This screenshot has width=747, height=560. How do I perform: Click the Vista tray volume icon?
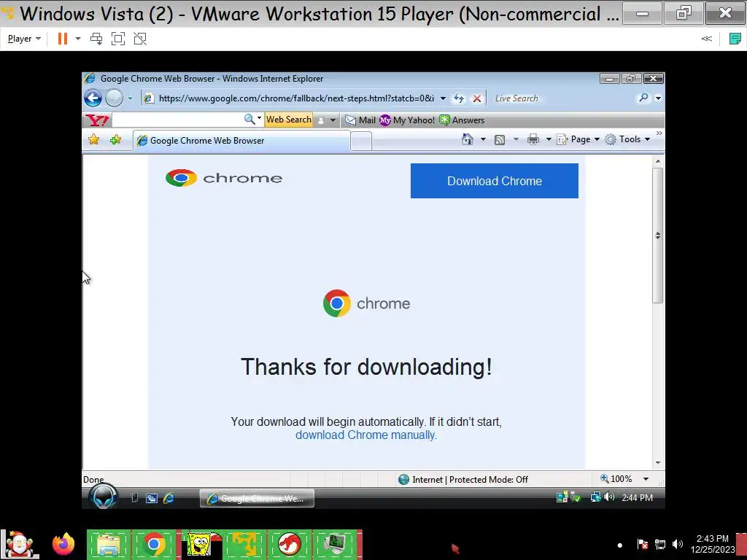(609, 497)
